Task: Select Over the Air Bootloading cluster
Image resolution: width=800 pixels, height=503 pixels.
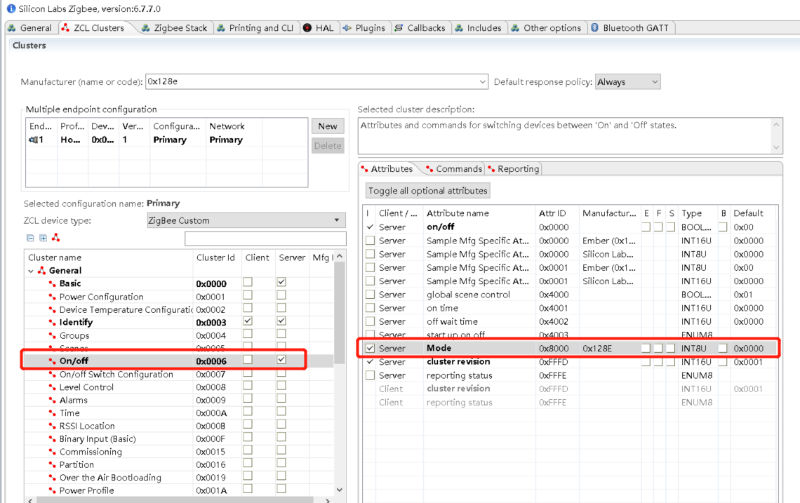Action: [x=110, y=477]
